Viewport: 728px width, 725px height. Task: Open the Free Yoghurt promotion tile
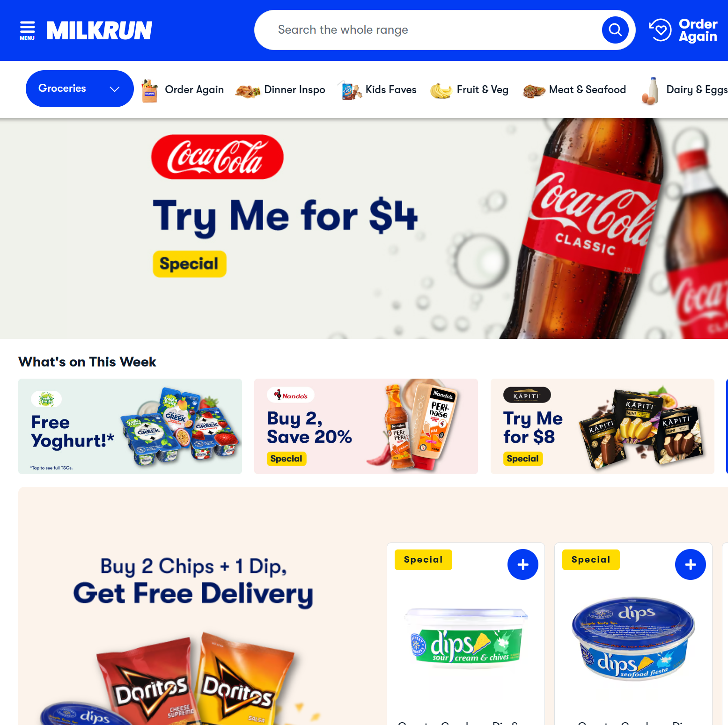pos(130,426)
